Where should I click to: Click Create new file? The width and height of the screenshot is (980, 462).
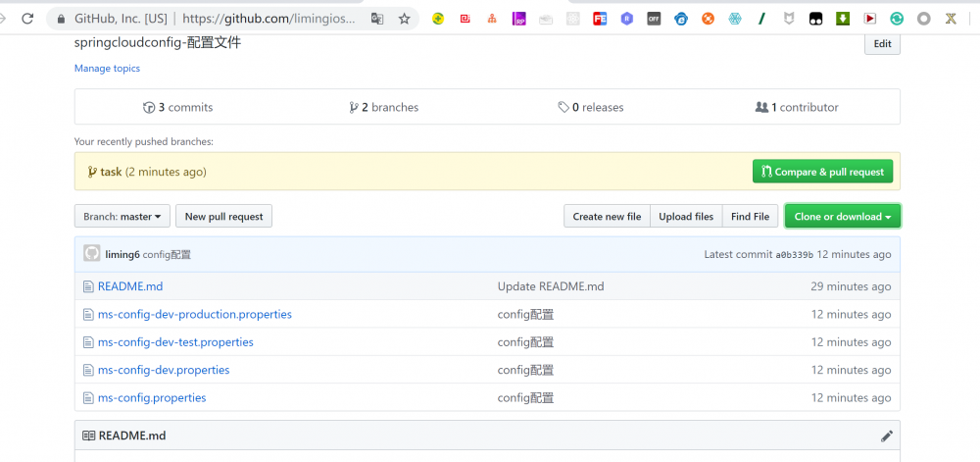(607, 217)
